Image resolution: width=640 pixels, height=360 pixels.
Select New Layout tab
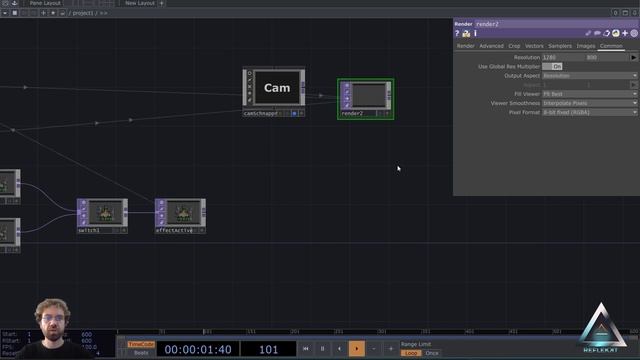tap(140, 3)
